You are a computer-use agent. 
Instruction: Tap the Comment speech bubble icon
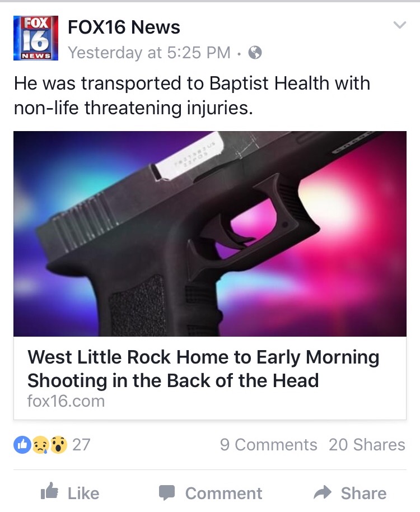[167, 493]
